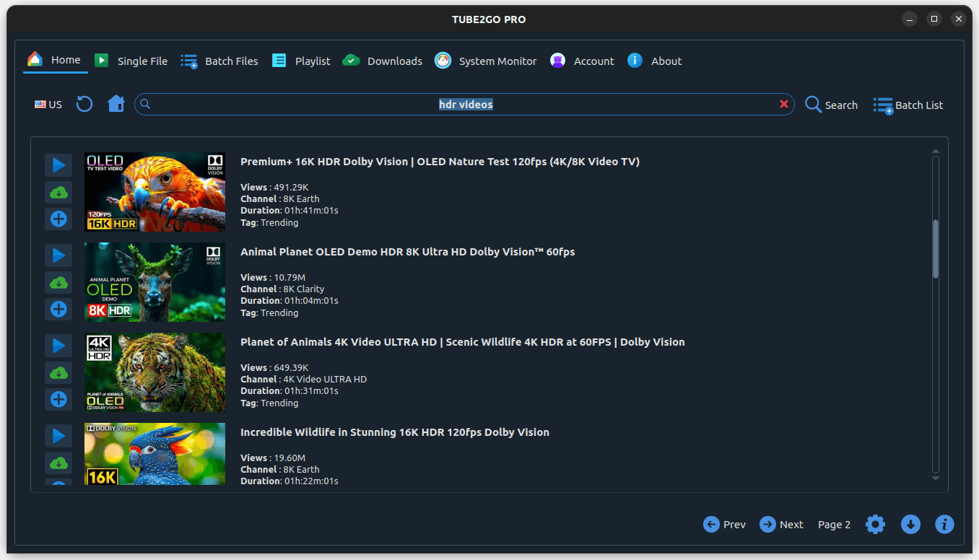Play the Premium+ 16K HDR Dolby Vision video
Viewport: 979px width, 560px height.
pos(58,165)
